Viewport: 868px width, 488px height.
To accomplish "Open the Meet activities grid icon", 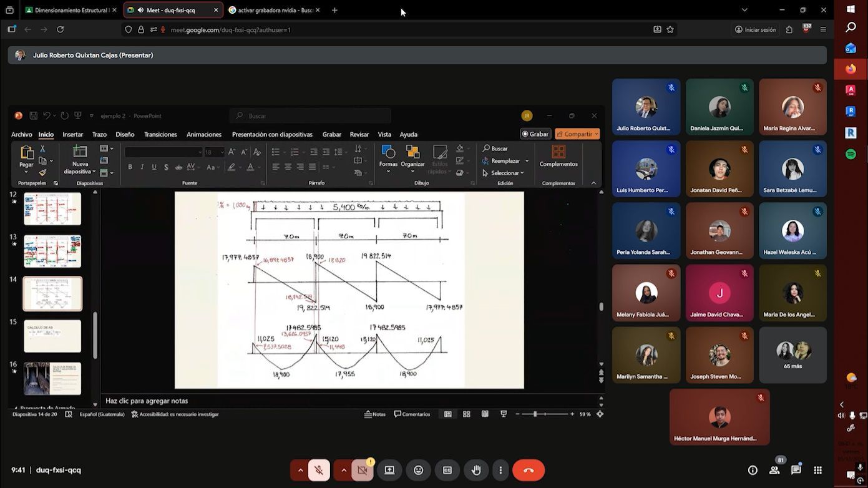I will 817,470.
